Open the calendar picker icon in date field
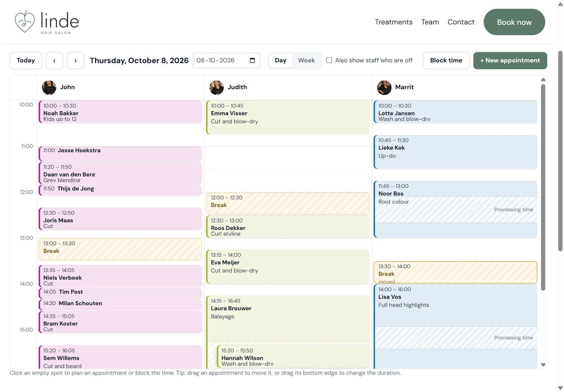 point(252,60)
